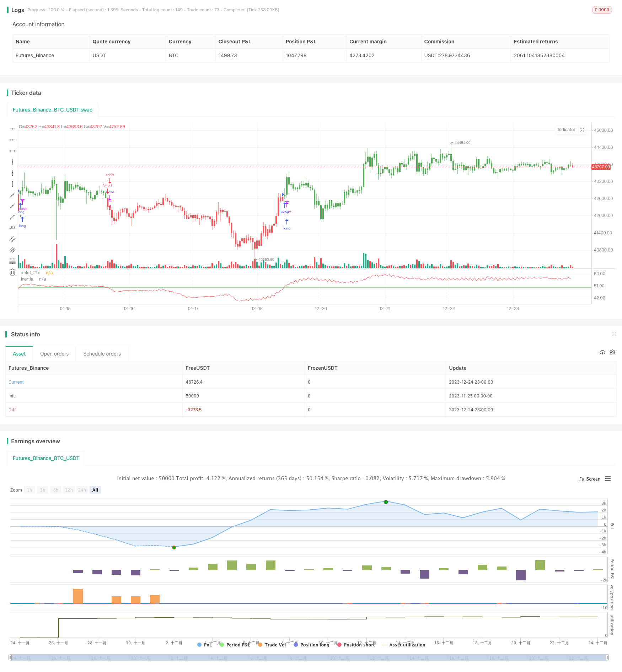Select the horizontal segment drawing tool
Viewport: 622px width, 672px height.
(12, 151)
